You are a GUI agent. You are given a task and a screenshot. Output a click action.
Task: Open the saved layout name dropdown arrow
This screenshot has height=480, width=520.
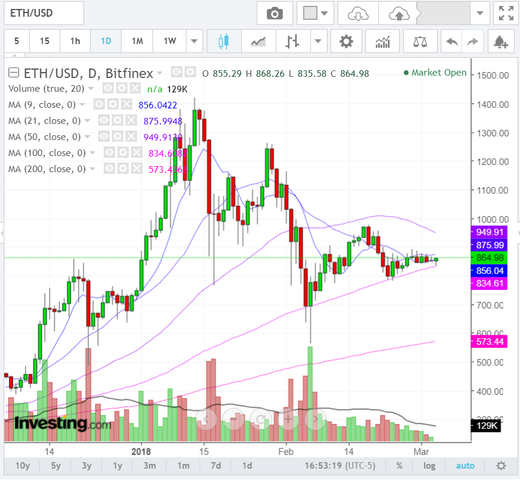tap(480, 13)
